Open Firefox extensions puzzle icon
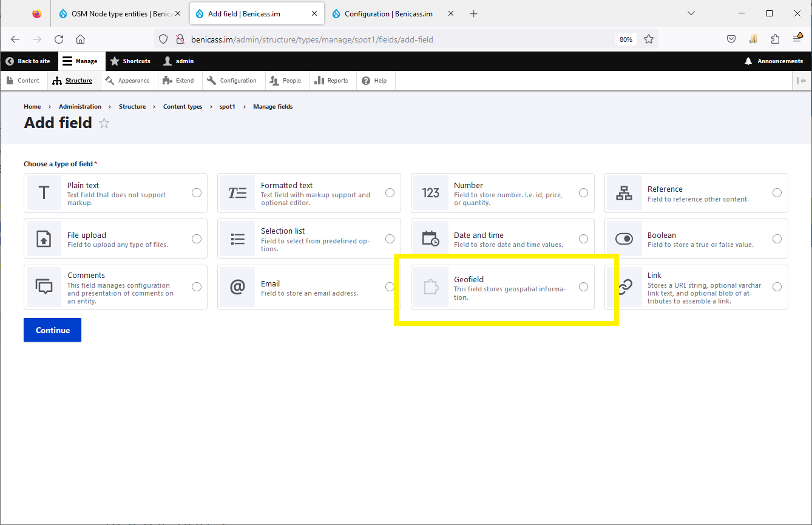This screenshot has height=525, width=812. pyautogui.click(x=775, y=39)
